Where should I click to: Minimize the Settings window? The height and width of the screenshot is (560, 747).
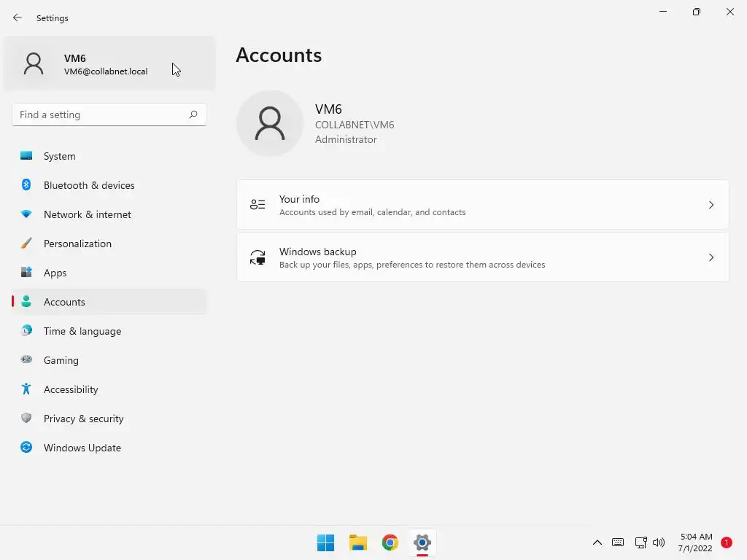pos(662,12)
